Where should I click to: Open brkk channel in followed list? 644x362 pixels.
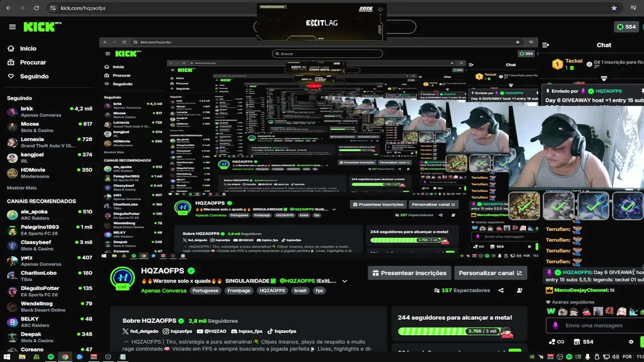coord(49,112)
